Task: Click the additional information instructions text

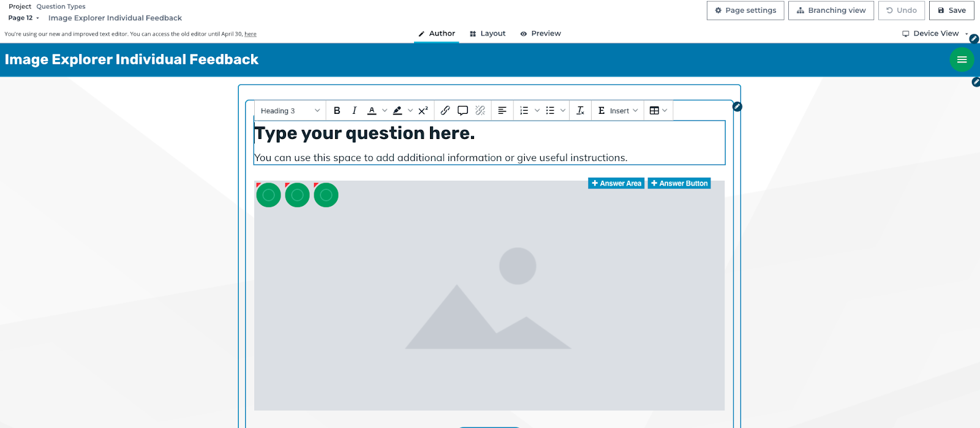Action: point(441,158)
